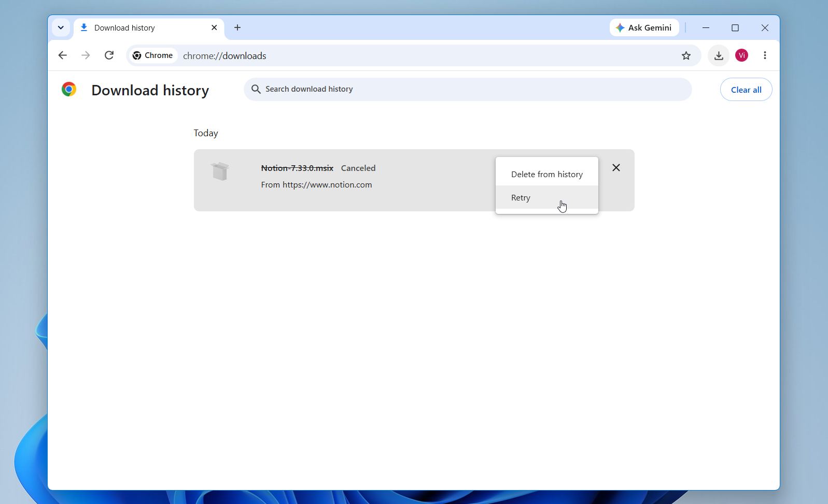The image size is (828, 504).
Task: Click the Ask Gemini button
Action: coord(644,28)
